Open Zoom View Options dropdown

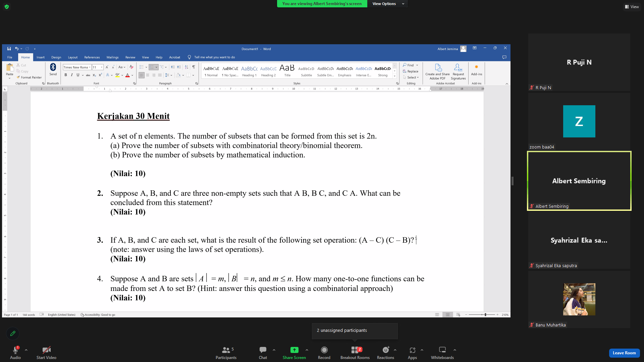click(x=388, y=4)
